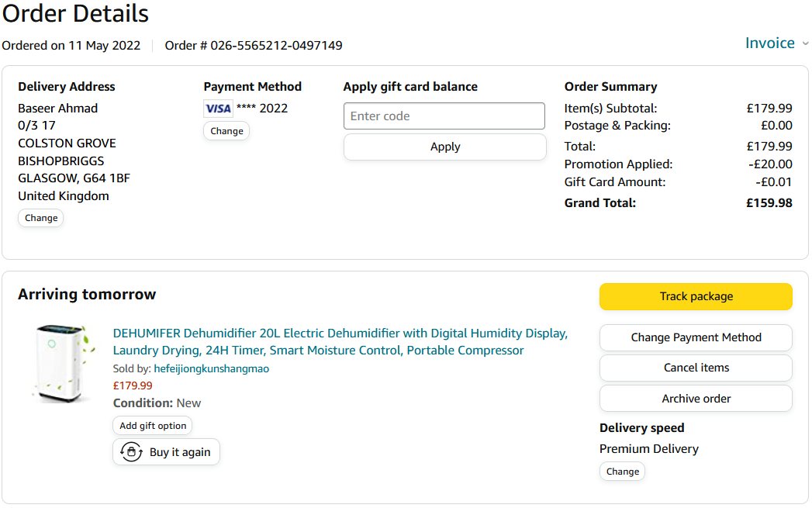Select the Cancel items button

click(696, 368)
